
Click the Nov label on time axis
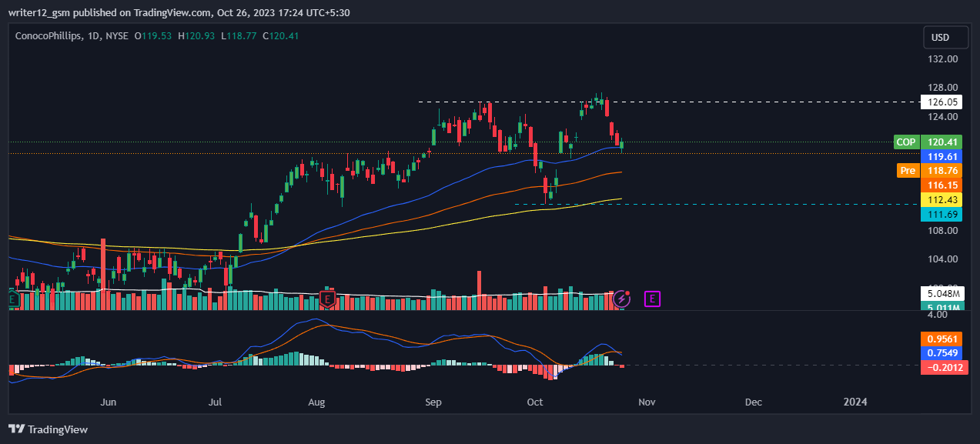click(x=647, y=402)
